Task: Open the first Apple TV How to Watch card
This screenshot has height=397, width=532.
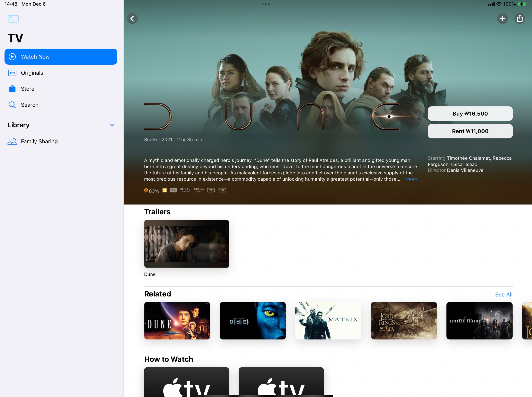Action: click(186, 382)
